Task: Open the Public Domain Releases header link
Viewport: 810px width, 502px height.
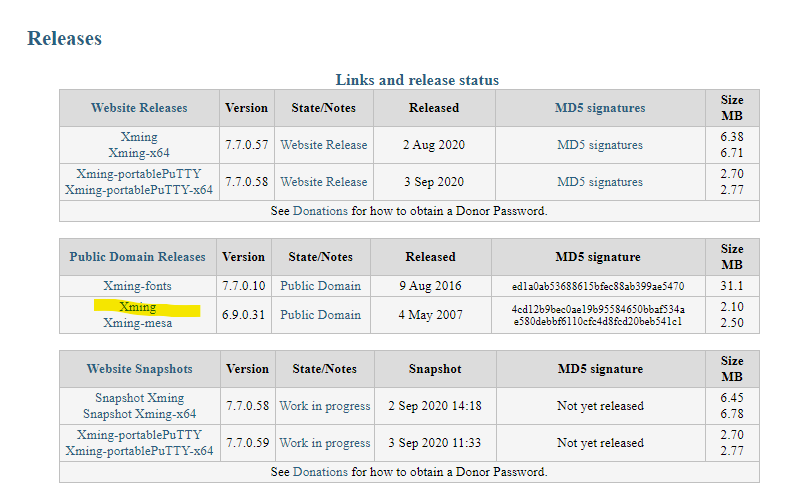Action: pyautogui.click(x=137, y=257)
